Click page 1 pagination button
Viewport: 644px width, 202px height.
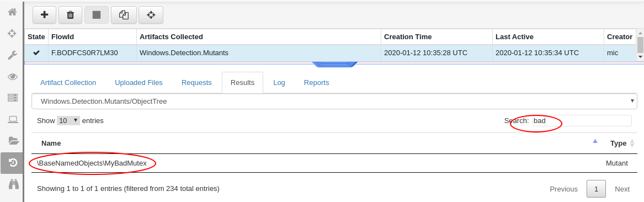(596, 189)
